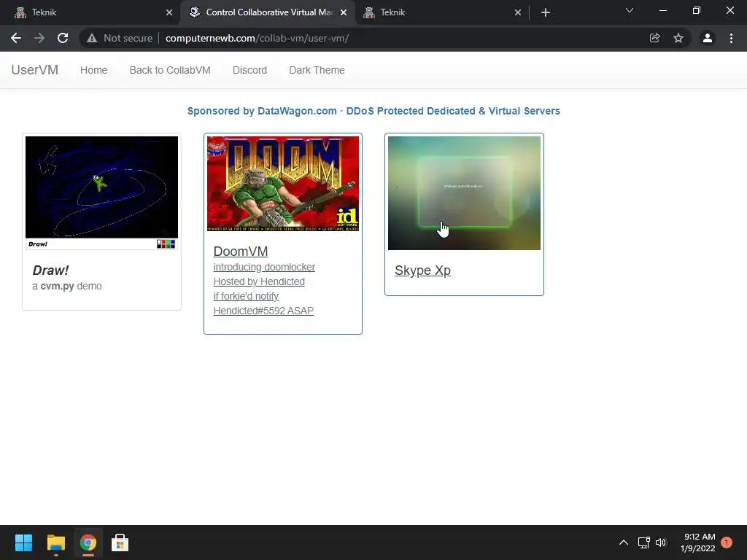Click the Draw! title text
The height and width of the screenshot is (560, 747).
(x=50, y=270)
